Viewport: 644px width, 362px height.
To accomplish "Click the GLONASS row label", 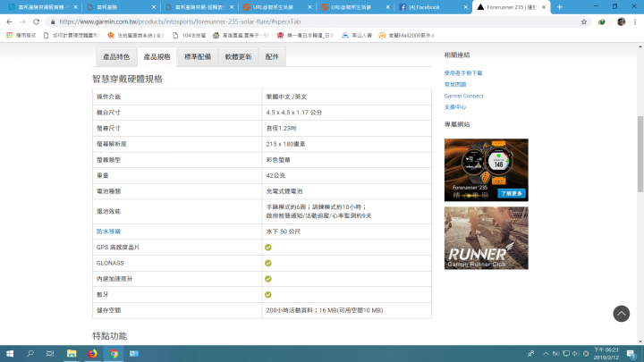I will coord(110,263).
